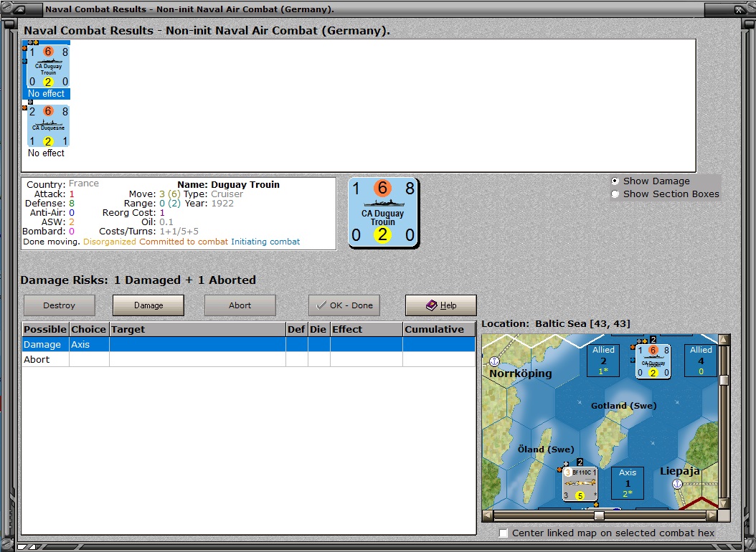Select the Damage row in possible results table
This screenshot has height=552, width=756.
coord(249,344)
